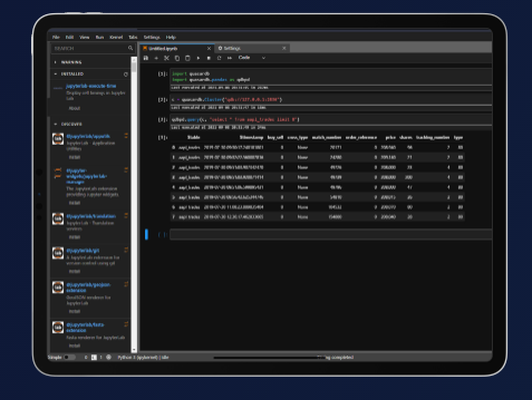Open the jupyterlab-execute-time About link
This screenshot has height=400, width=532.
(x=74, y=109)
